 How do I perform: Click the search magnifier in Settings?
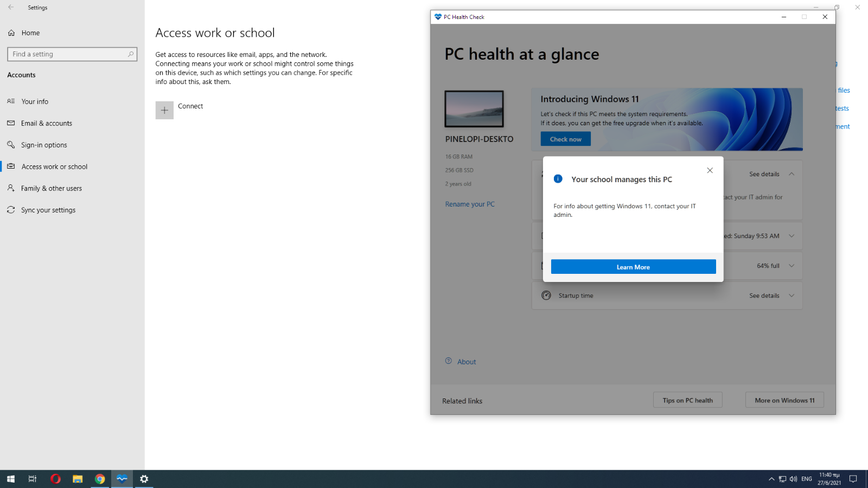tap(131, 54)
